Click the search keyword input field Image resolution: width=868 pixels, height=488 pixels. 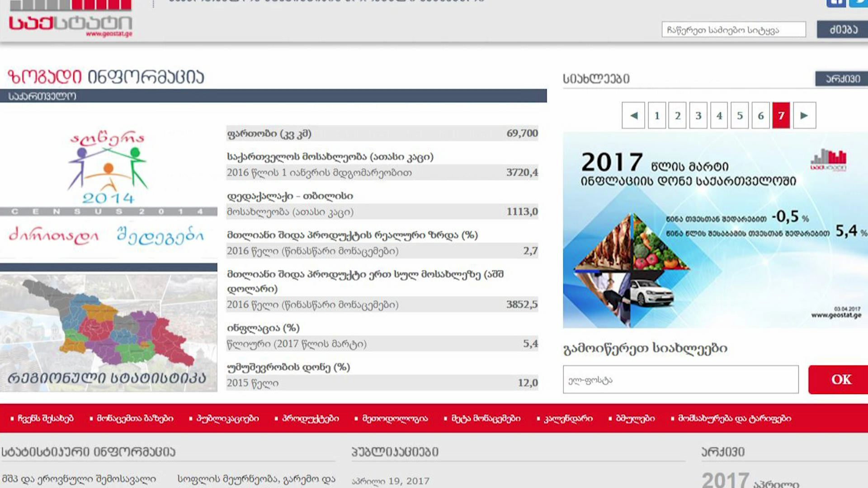pos(733,30)
